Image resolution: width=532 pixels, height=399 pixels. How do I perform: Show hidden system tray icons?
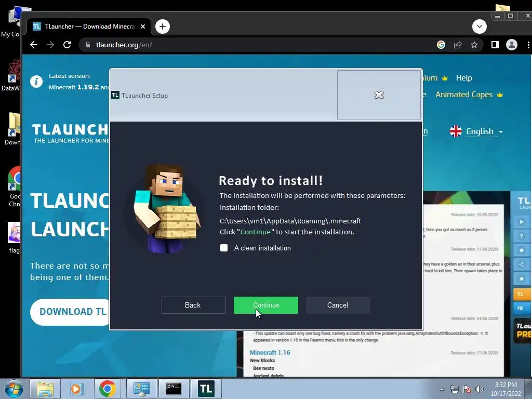(442, 389)
